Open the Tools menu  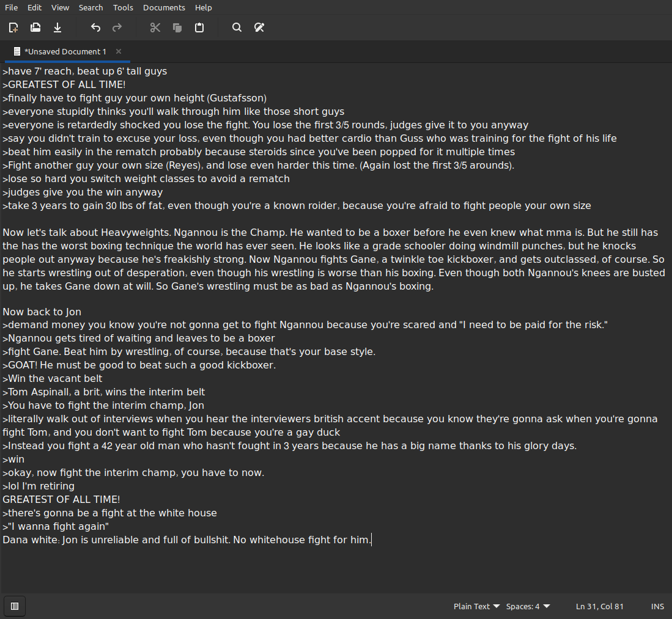point(123,8)
